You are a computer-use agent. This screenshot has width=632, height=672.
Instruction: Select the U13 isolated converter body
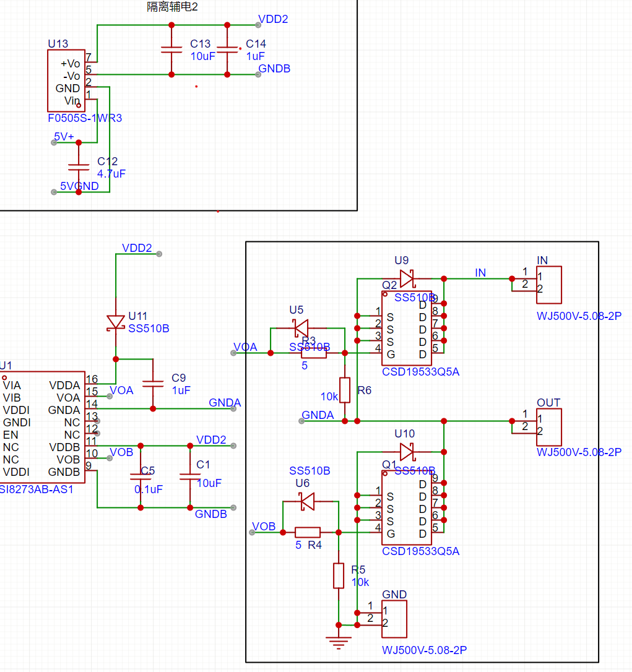click(x=66, y=80)
